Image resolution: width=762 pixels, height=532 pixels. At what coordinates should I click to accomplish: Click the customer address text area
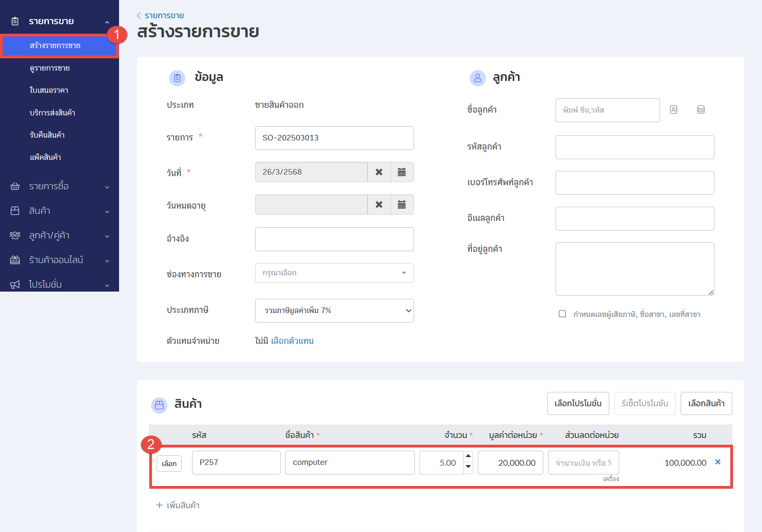tap(635, 269)
